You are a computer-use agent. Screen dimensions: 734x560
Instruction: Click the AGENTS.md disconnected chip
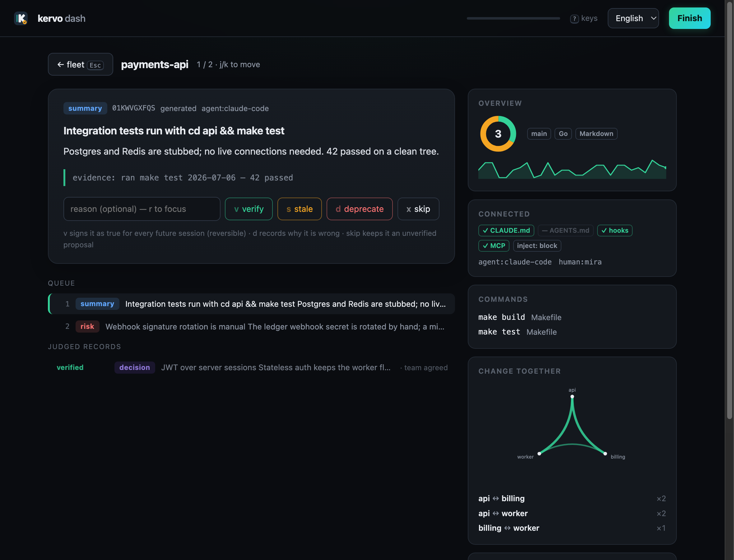pyautogui.click(x=565, y=230)
